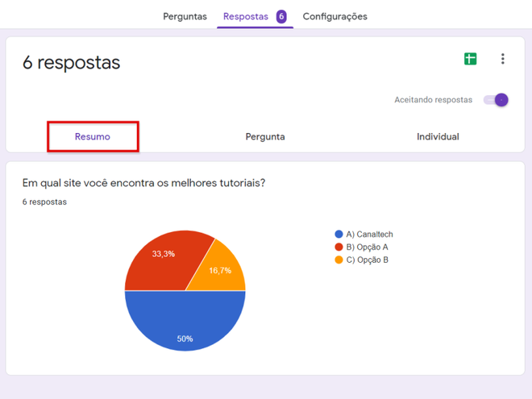Select the Respostas tab

tap(246, 16)
